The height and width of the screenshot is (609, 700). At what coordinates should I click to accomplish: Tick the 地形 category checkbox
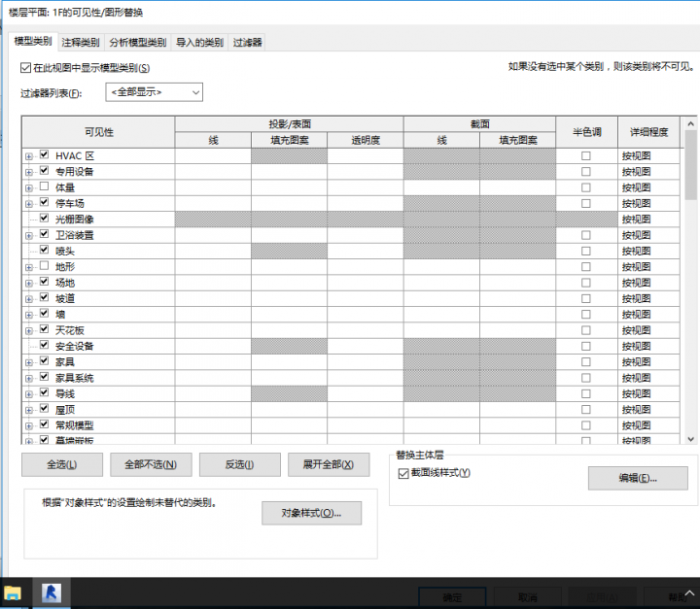[x=44, y=266]
